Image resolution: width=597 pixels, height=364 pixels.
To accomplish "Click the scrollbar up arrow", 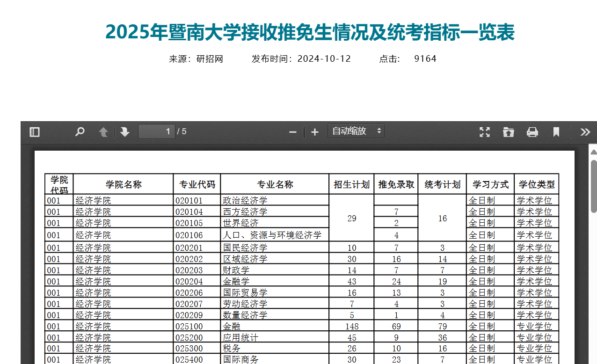I will click(x=594, y=152).
